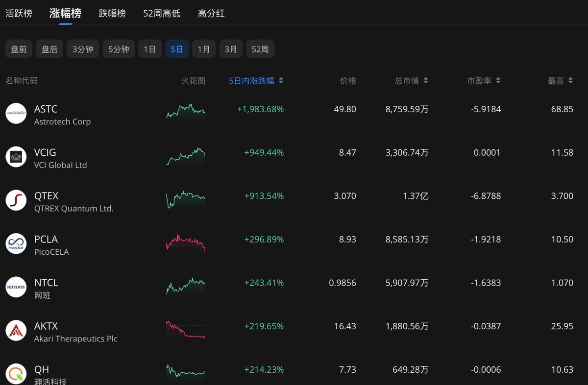
Task: View the NTCL sparkline chart
Action: point(186,286)
